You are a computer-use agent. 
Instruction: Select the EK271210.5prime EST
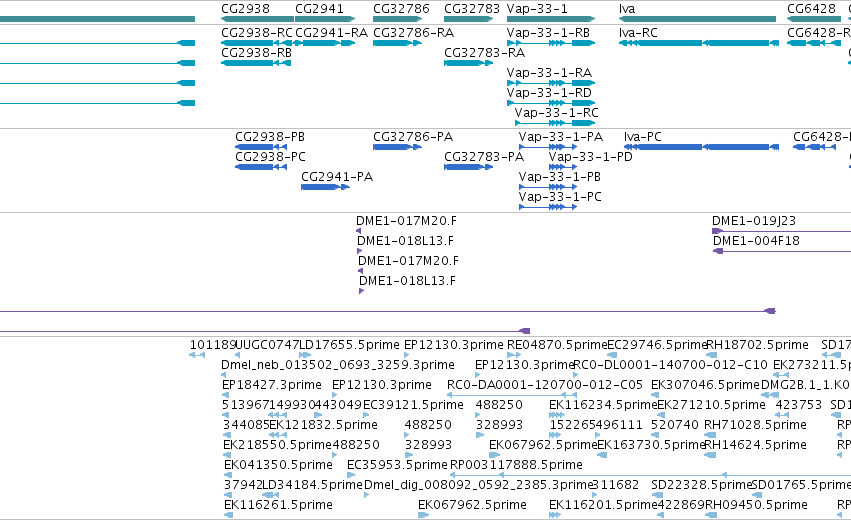(x=662, y=416)
